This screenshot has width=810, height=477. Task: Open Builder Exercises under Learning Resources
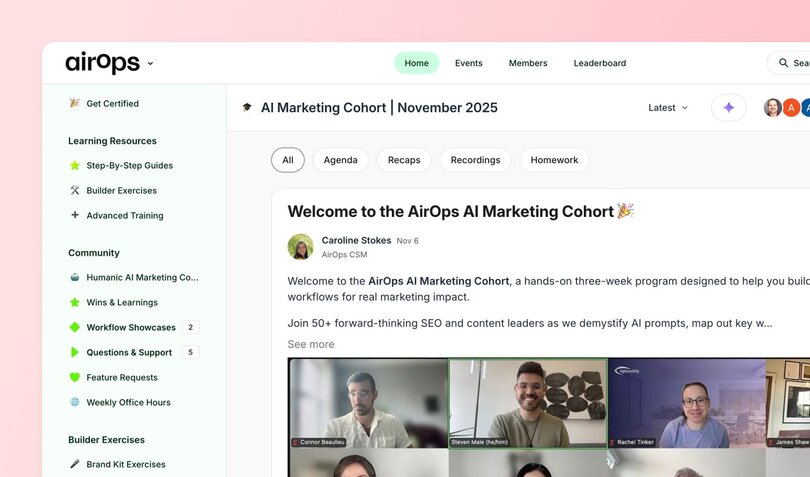coord(121,190)
